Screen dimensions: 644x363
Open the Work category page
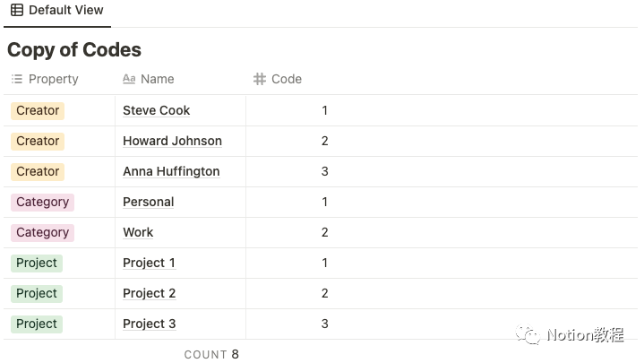[138, 232]
